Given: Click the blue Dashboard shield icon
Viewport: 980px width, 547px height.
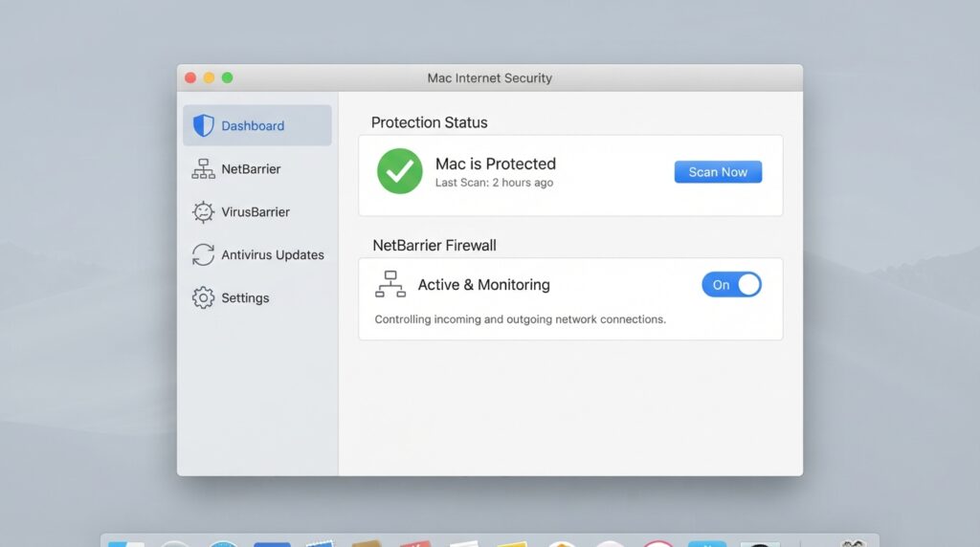Looking at the screenshot, I should (203, 125).
